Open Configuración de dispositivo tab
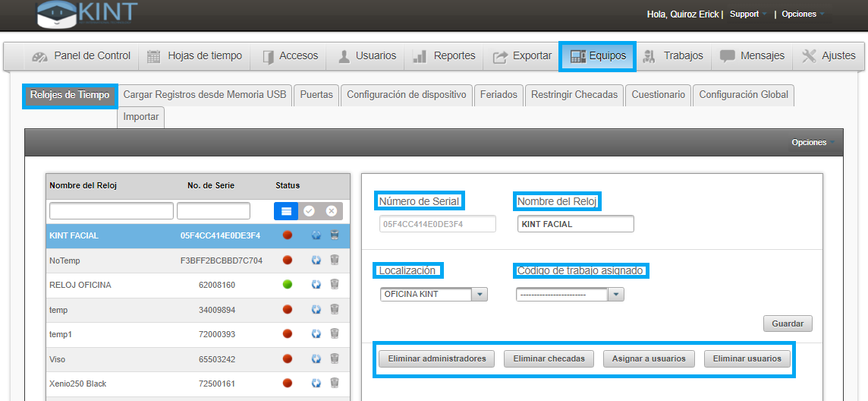The image size is (868, 401). (407, 95)
